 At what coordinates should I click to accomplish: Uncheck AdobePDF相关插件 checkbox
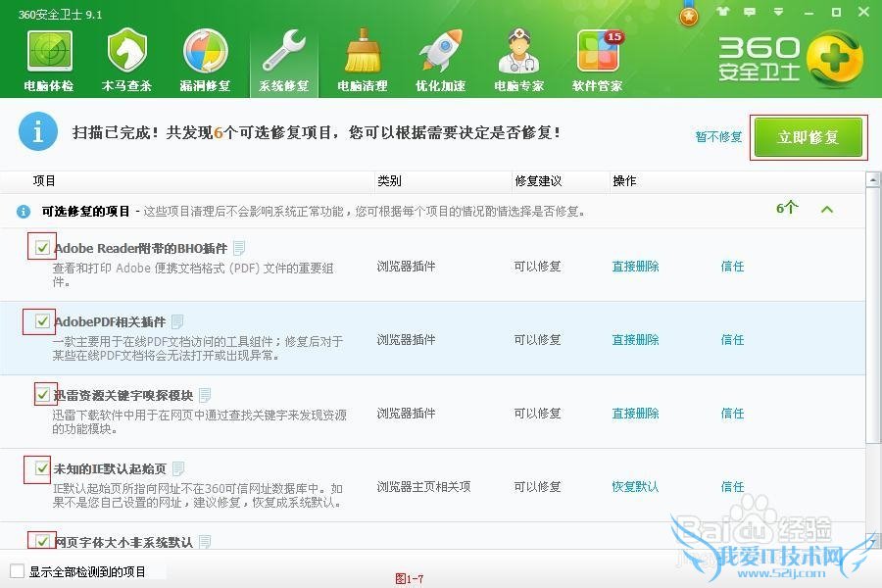[42, 320]
